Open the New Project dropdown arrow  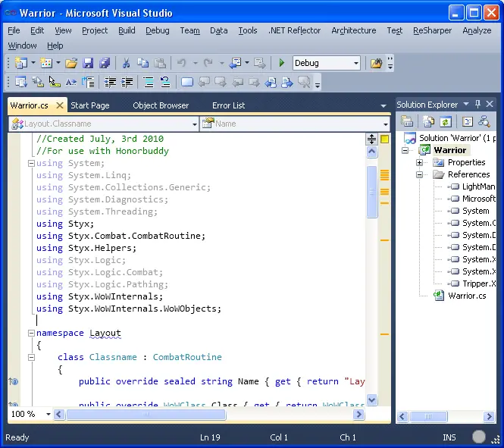(x=33, y=63)
